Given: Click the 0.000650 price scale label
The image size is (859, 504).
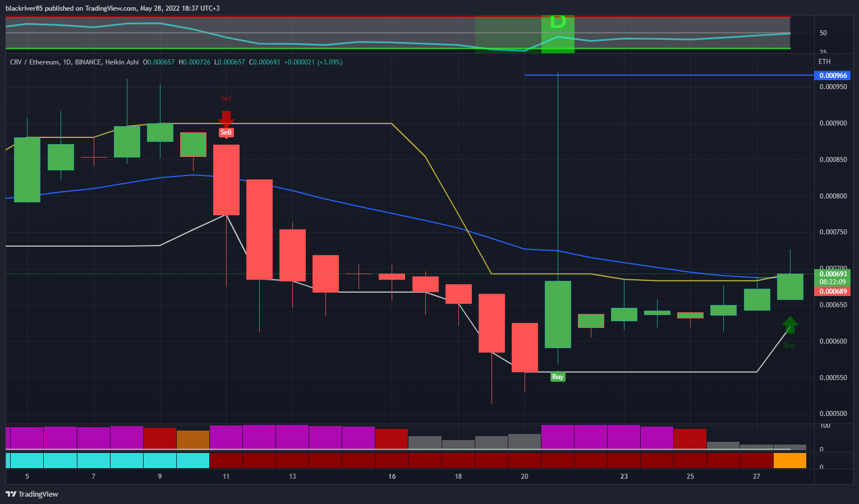Looking at the screenshot, I should click(833, 305).
